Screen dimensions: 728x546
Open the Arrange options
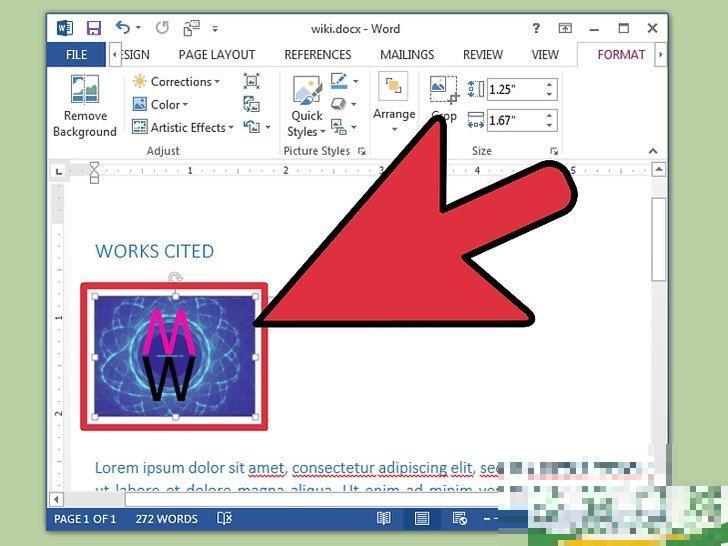coord(394,106)
